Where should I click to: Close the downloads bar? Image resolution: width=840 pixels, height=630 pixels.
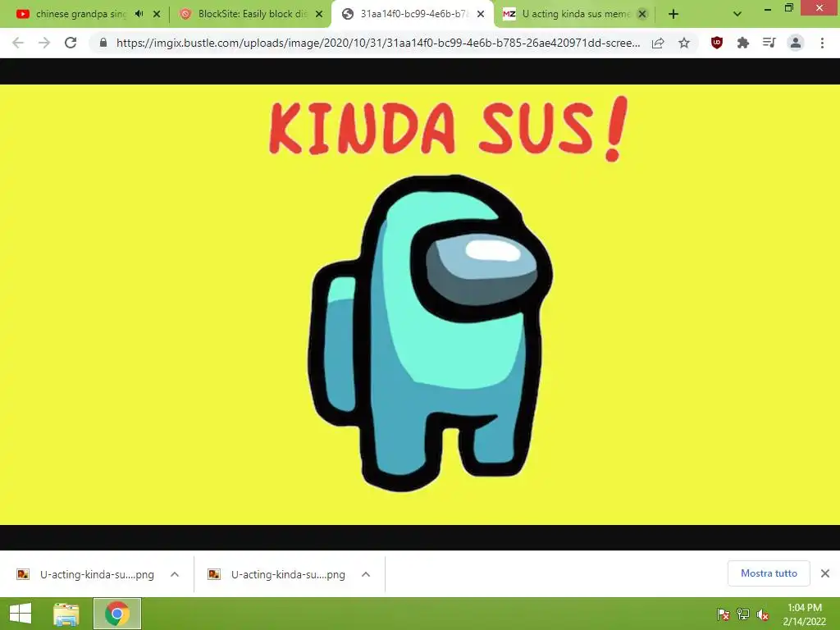tap(825, 573)
